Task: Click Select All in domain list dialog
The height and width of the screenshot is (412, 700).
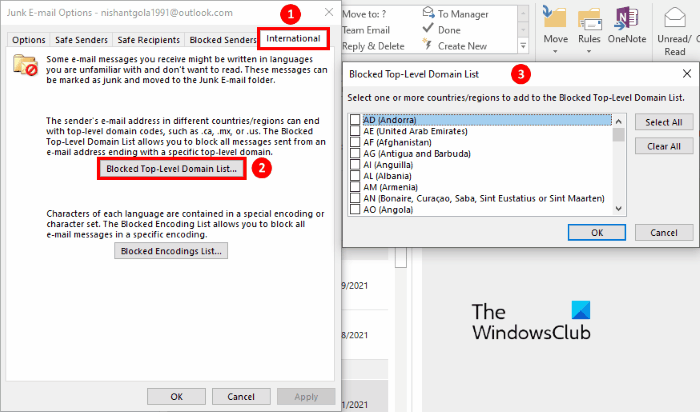Action: coord(664,122)
